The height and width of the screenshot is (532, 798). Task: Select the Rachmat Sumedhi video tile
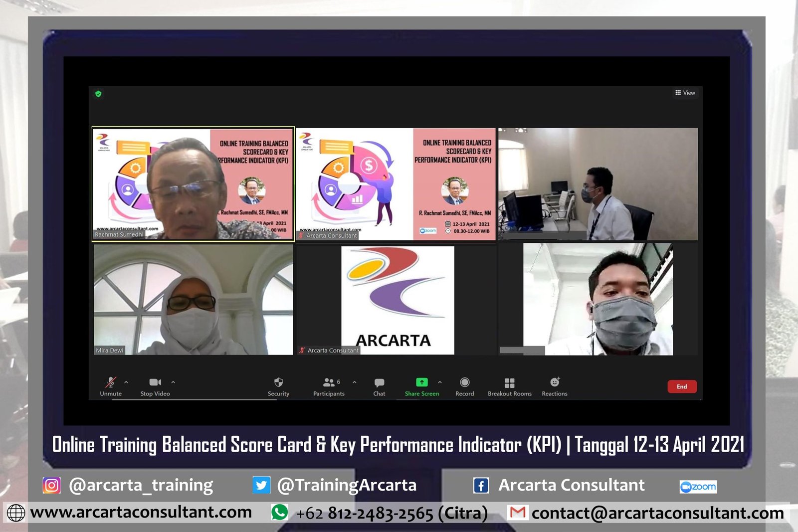click(x=194, y=184)
